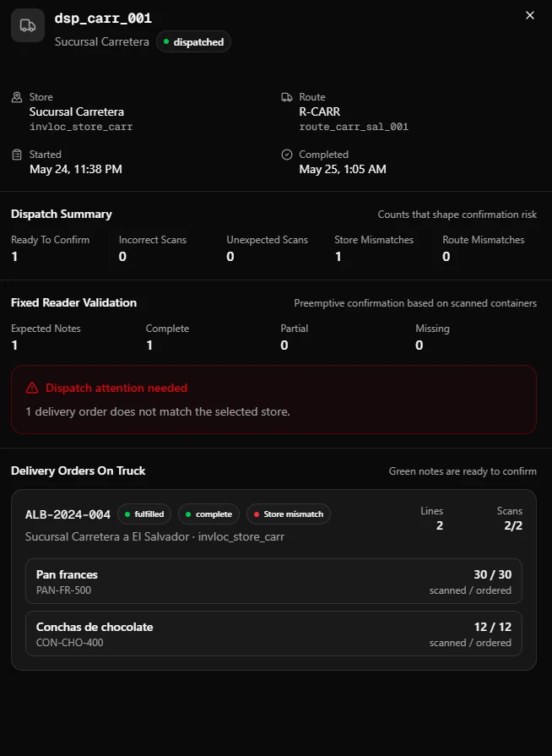Click the truck icon beside dsp_carr_001

coord(28,25)
